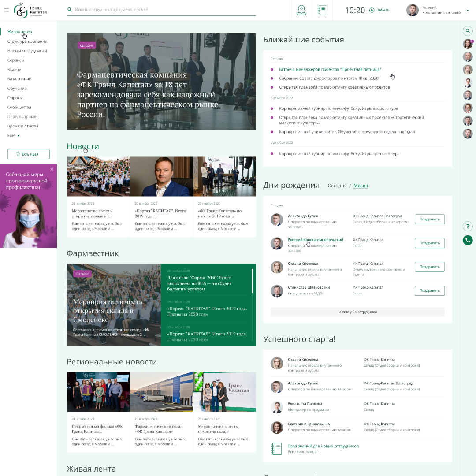Open Фармвестник featured Смоленск warehouse story
476x476 pixels.
(114, 305)
